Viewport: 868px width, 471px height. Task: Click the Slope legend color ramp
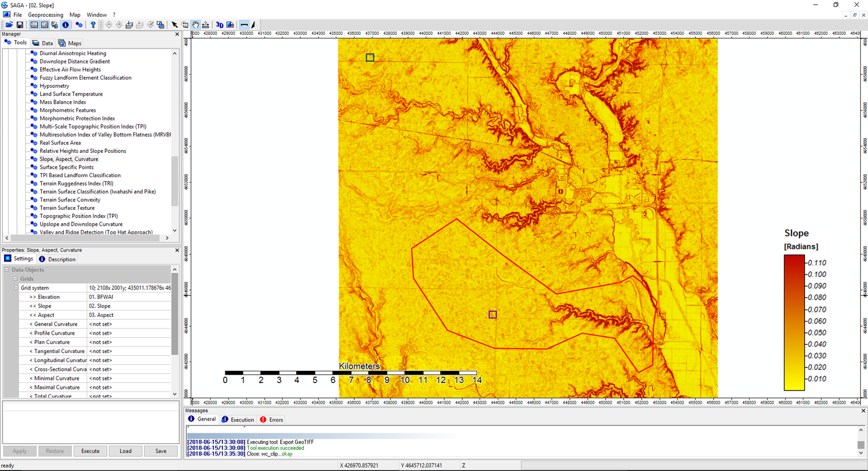pos(794,322)
